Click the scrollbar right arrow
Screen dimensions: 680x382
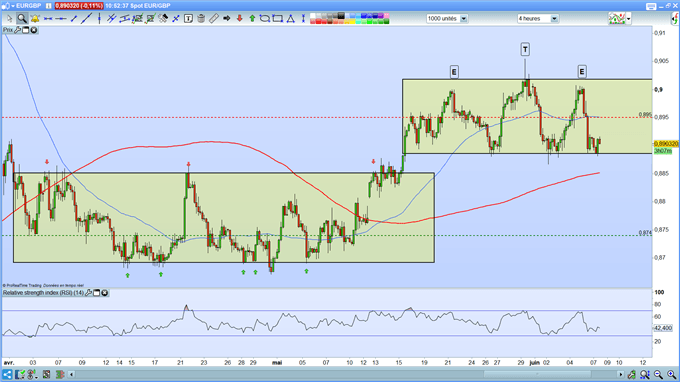621,374
